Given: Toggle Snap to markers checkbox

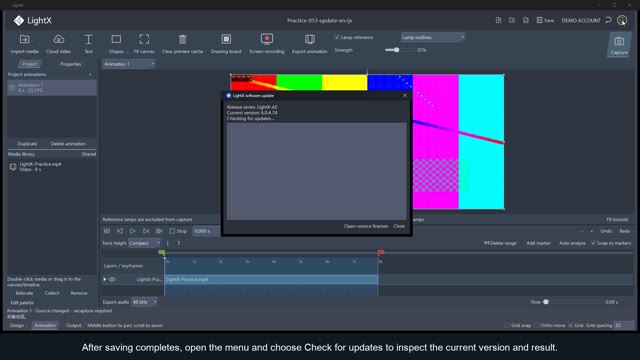Looking at the screenshot, I should click(593, 243).
